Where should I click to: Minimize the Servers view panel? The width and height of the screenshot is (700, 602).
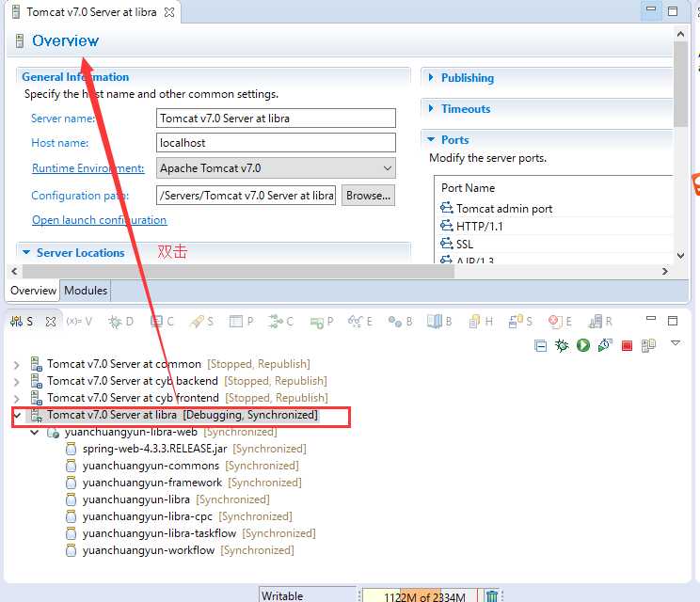(x=651, y=319)
